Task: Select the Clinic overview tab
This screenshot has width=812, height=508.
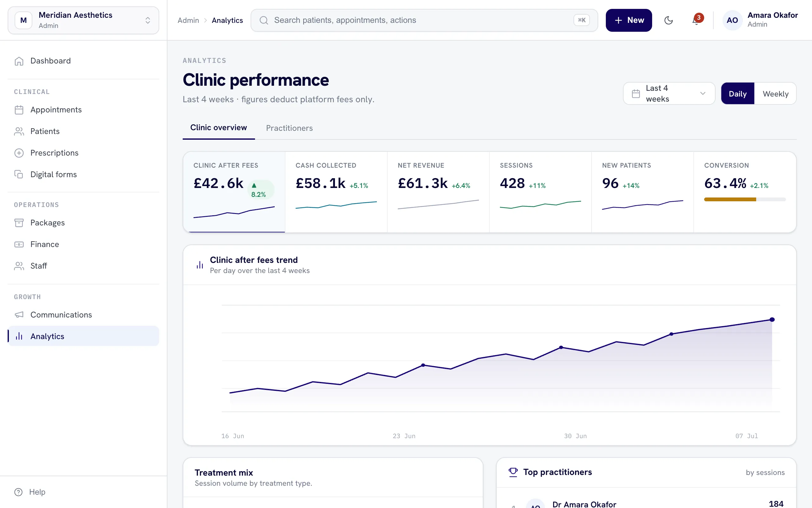Action: [219, 128]
